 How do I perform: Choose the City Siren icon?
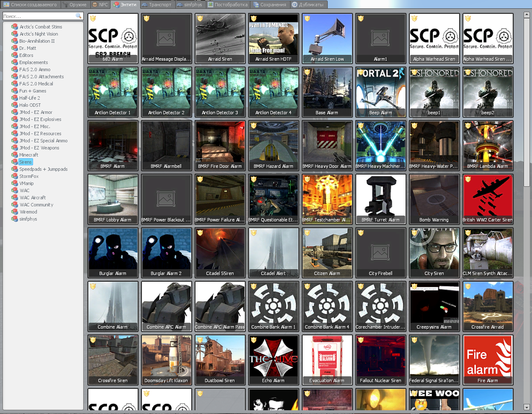coord(434,253)
